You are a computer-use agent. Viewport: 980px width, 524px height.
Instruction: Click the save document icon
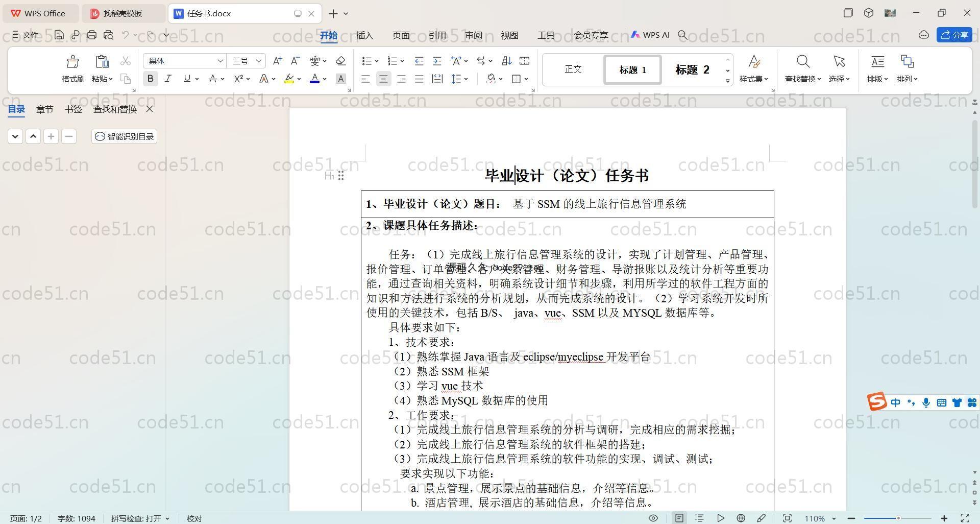point(59,35)
